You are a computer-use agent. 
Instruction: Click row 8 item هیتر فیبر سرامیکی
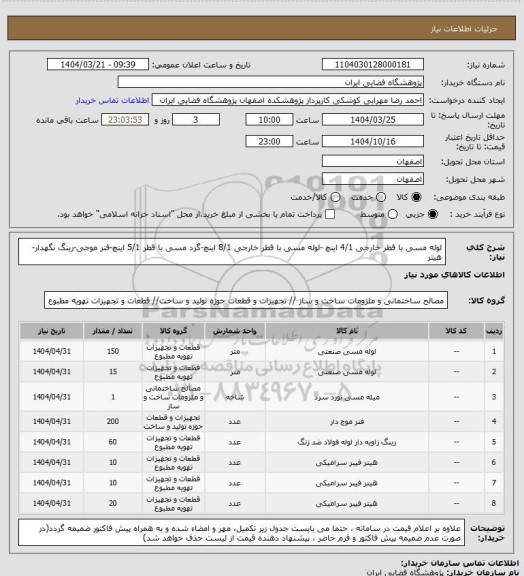click(x=347, y=504)
